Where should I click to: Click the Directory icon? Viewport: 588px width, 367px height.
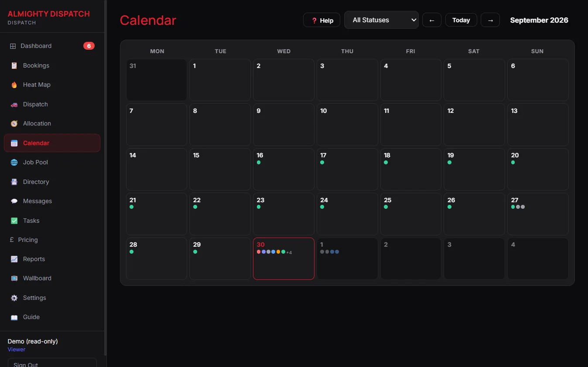pos(14,182)
